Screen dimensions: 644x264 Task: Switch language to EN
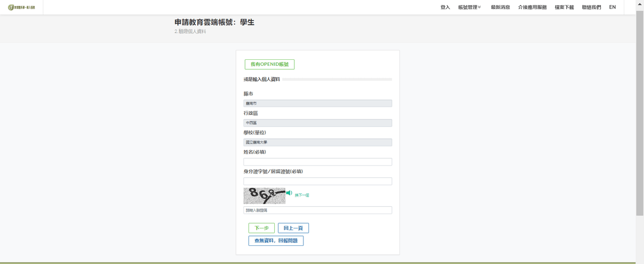click(x=612, y=7)
